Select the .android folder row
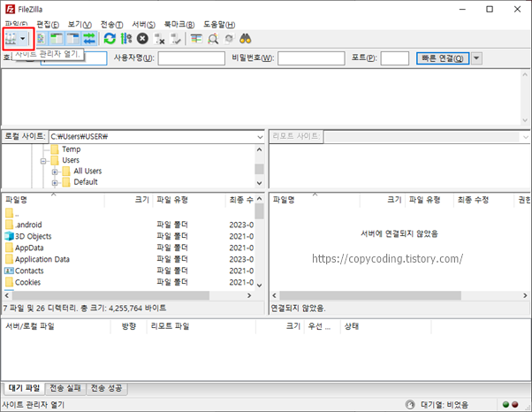Viewport: 532px width, 412px height. pos(129,225)
